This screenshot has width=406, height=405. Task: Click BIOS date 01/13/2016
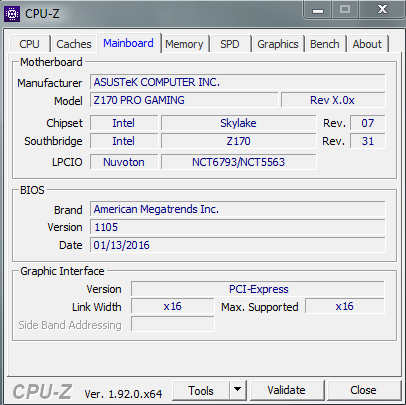tap(238, 245)
